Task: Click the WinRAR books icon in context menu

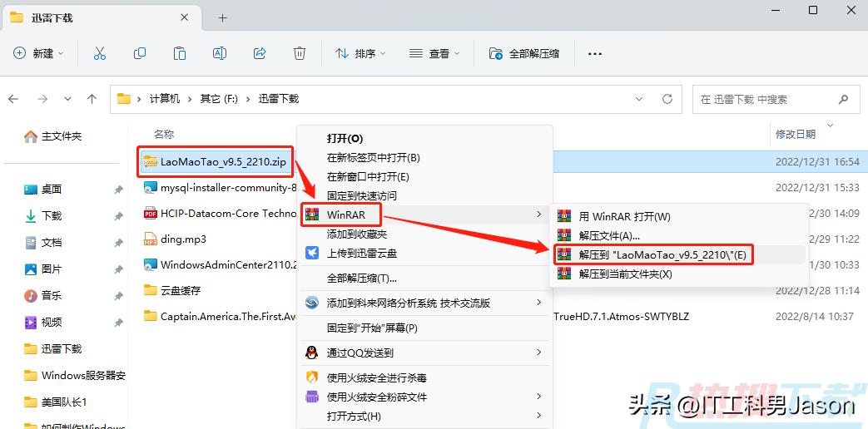Action: [x=313, y=214]
